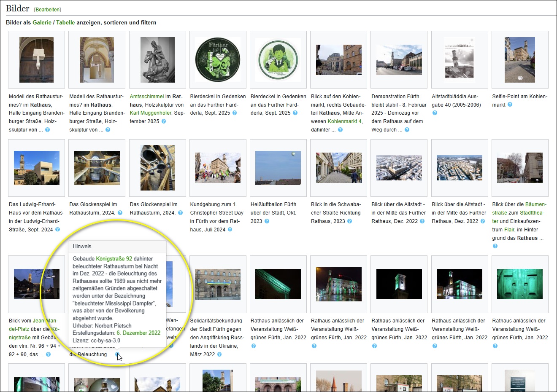Image resolution: width=557 pixels, height=392 pixels.
Task: Click info icon after Amtsschimmel caption, September 2025
Action: tap(164, 121)
